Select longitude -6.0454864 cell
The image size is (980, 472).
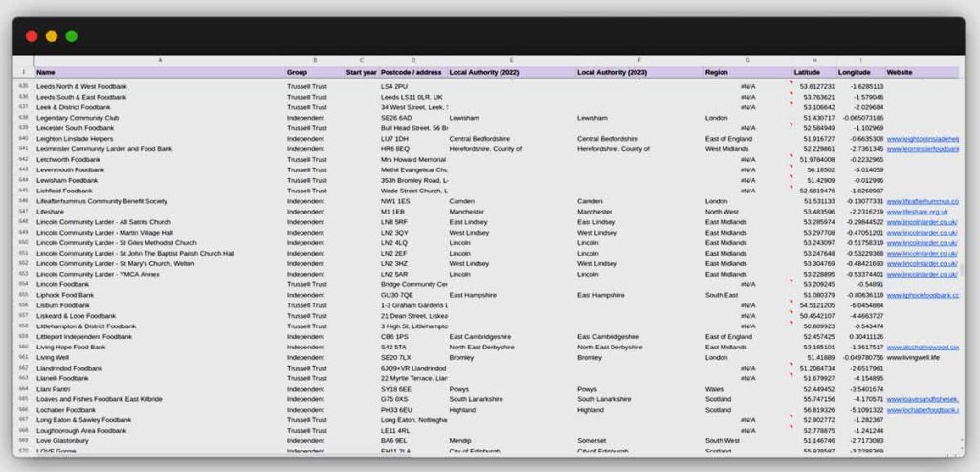pyautogui.click(x=860, y=305)
